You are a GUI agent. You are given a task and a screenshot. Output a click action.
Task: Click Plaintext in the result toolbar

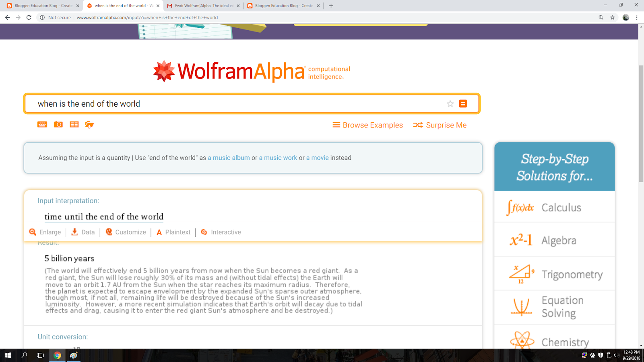click(173, 232)
